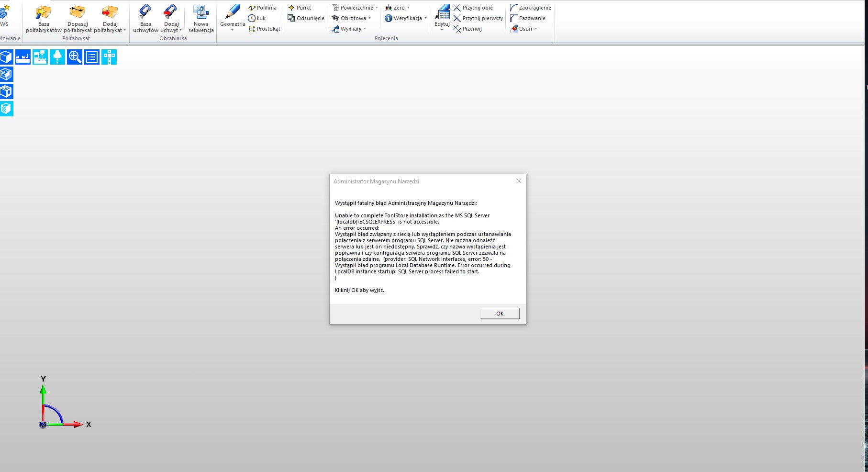The image size is (868, 472).
Task: Expand Powierzchnie dropdown arrow
Action: (x=377, y=8)
